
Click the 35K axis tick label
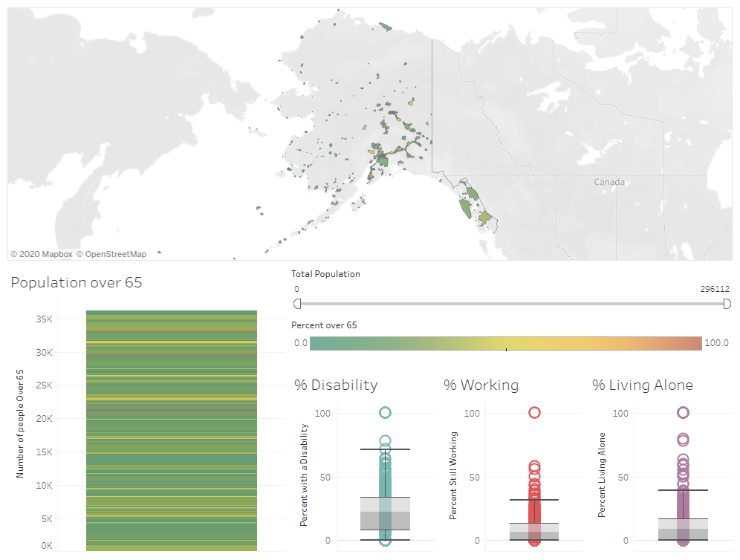coord(44,319)
